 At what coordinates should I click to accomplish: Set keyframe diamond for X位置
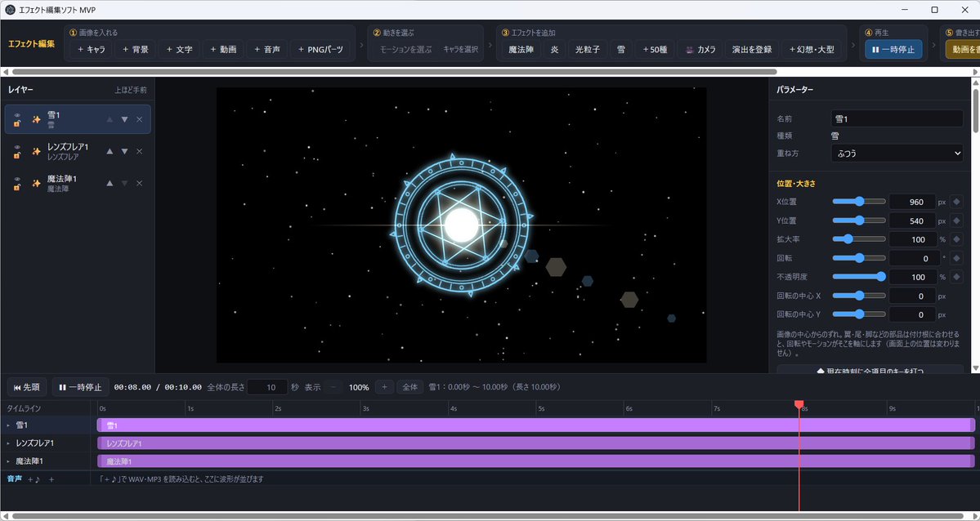pyautogui.click(x=956, y=202)
